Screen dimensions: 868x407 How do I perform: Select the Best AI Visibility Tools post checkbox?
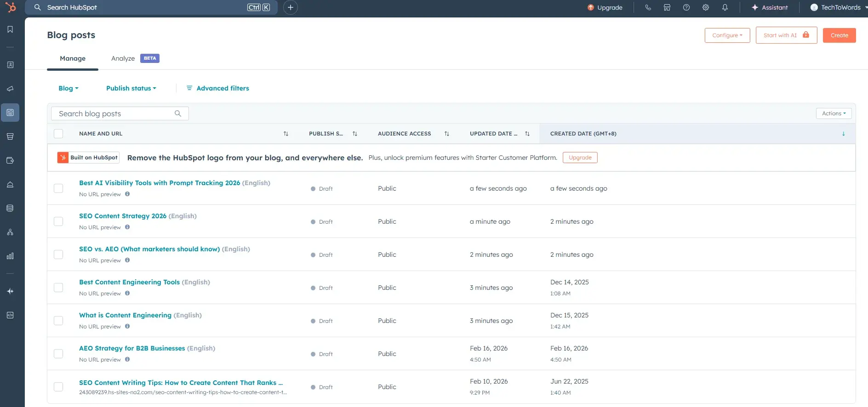point(58,188)
